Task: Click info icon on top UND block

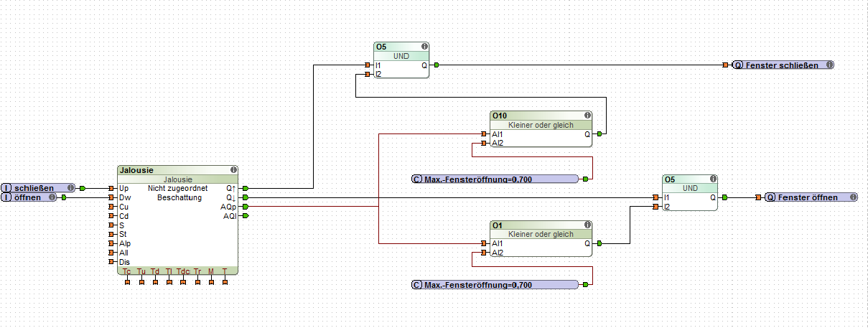Action: coord(424,46)
